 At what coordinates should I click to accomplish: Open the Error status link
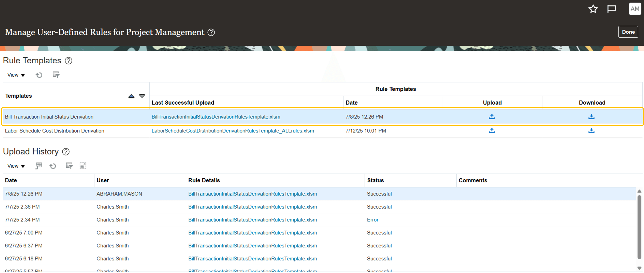(x=372, y=220)
